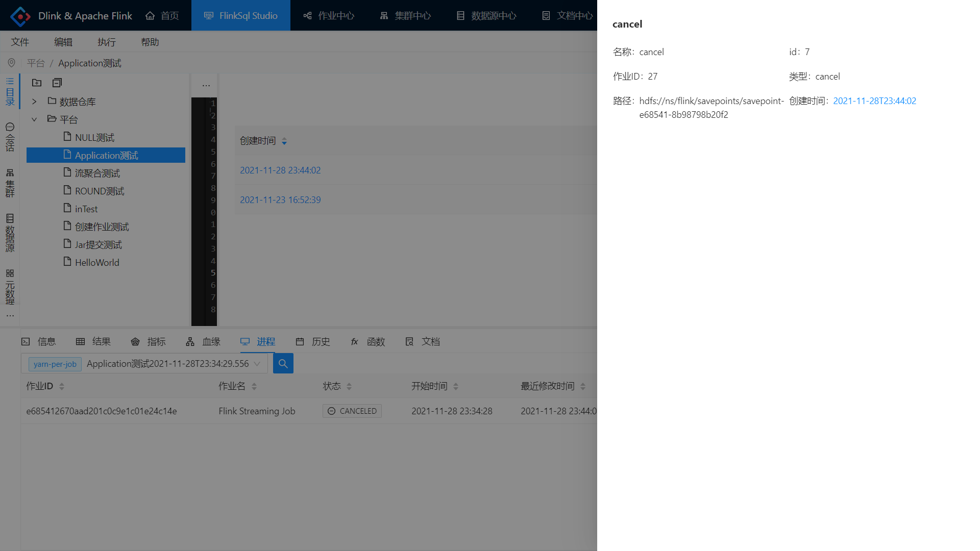Viewport: 980px width, 551px height.
Task: Select the HelloWorld file in tree
Action: click(x=97, y=263)
